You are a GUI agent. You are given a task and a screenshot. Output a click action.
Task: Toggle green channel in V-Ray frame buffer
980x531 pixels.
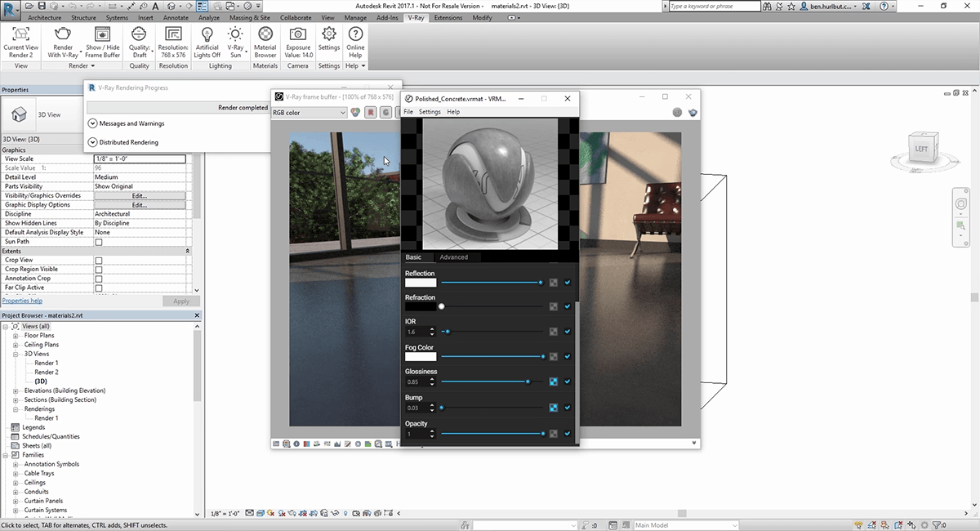(x=385, y=113)
